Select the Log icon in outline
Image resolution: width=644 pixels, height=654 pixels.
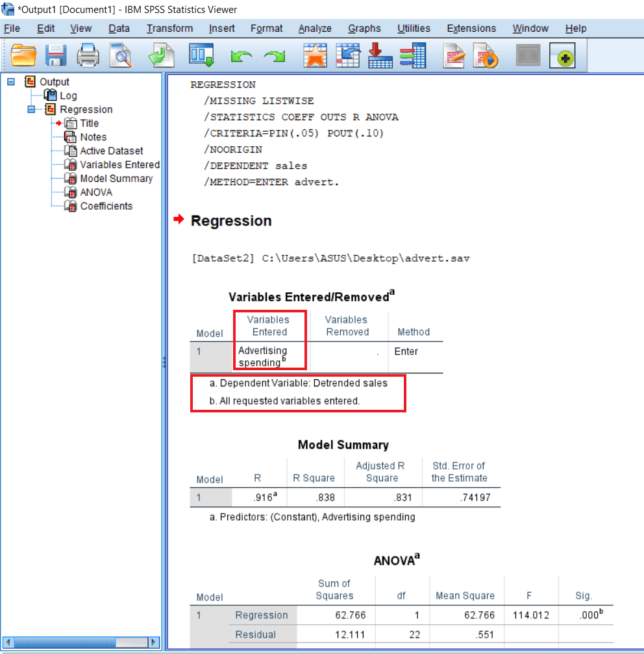coord(51,95)
